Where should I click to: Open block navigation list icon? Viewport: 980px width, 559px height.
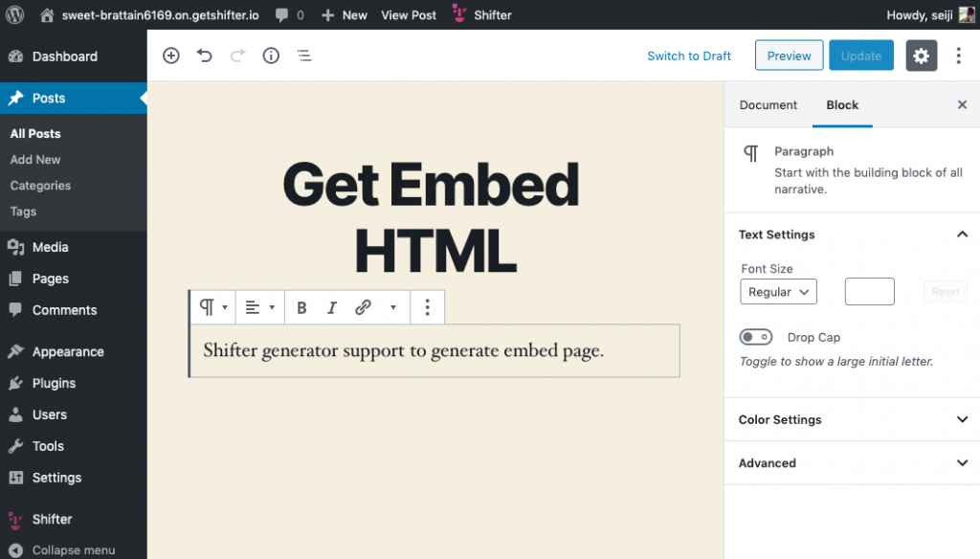point(304,56)
